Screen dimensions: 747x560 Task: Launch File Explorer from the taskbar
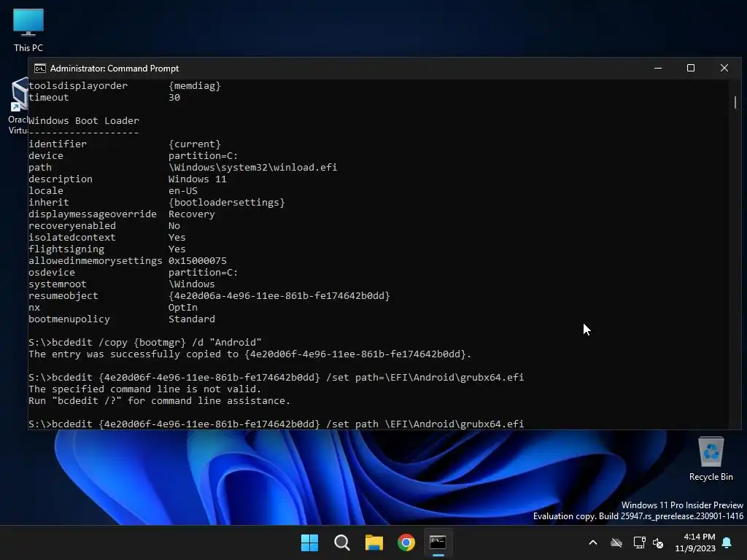click(x=374, y=542)
